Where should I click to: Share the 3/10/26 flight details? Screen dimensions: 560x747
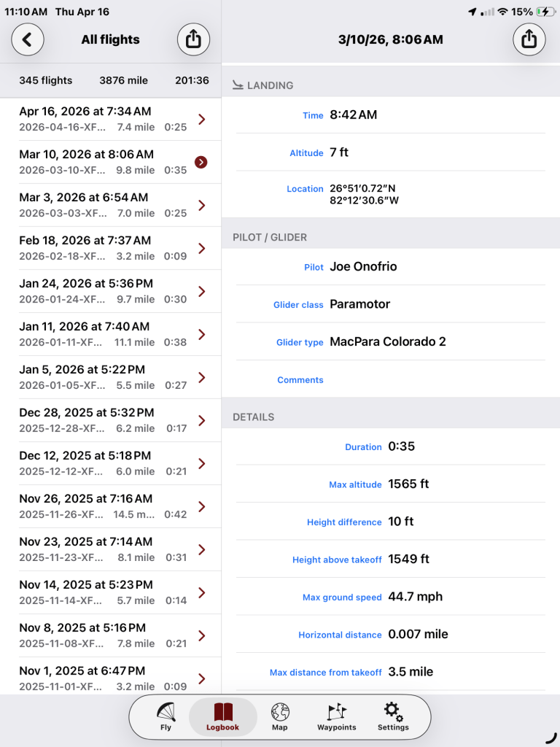point(529,39)
